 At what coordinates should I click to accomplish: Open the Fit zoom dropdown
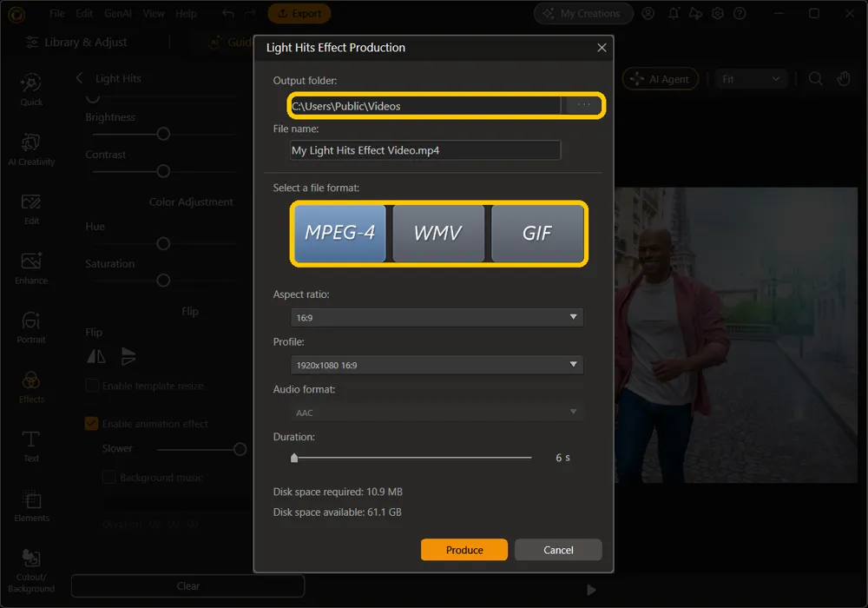(751, 79)
